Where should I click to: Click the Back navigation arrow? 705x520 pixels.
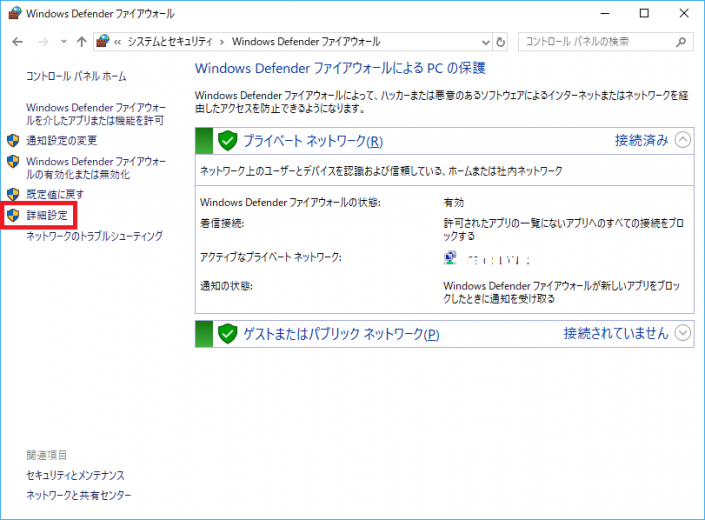18,42
